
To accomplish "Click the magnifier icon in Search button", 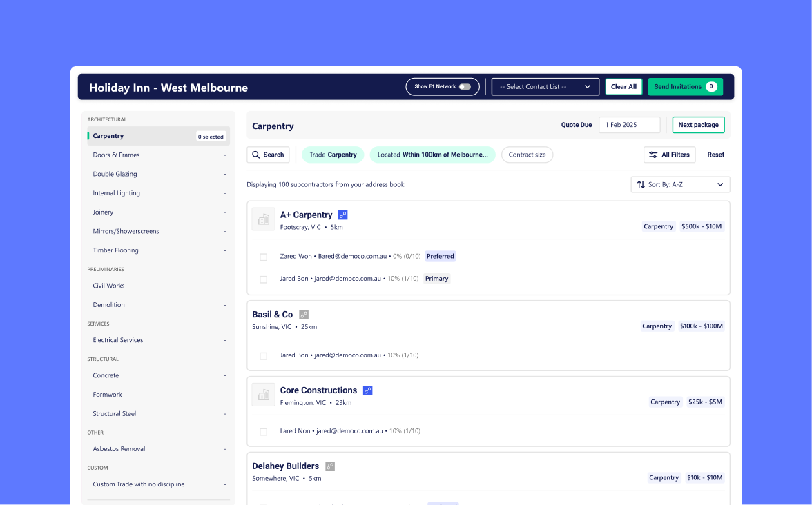I will click(x=255, y=155).
